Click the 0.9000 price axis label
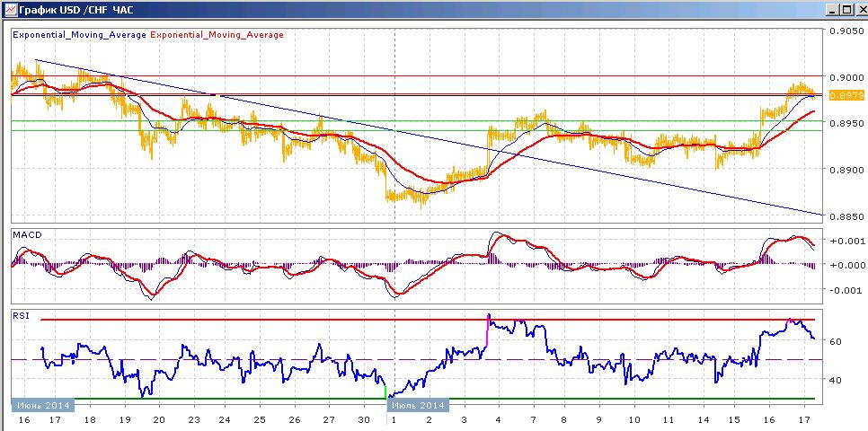Viewport: 868px width, 431px height. [x=847, y=77]
